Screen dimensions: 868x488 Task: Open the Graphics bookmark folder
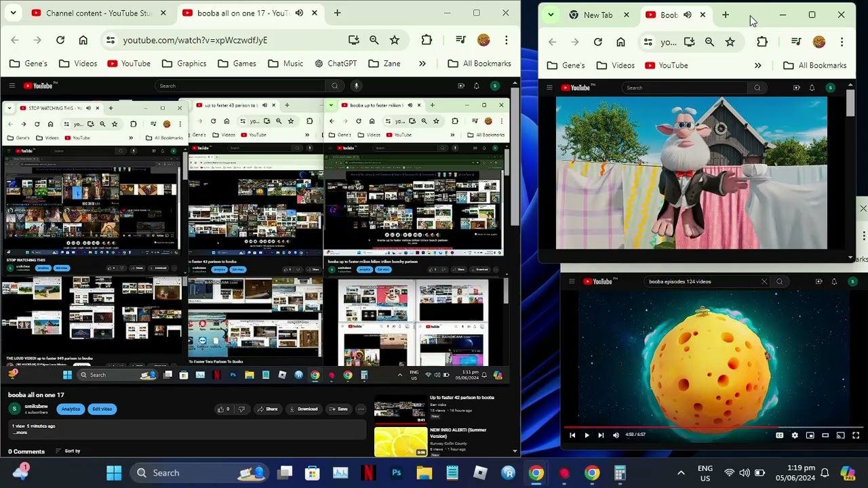[x=184, y=64]
